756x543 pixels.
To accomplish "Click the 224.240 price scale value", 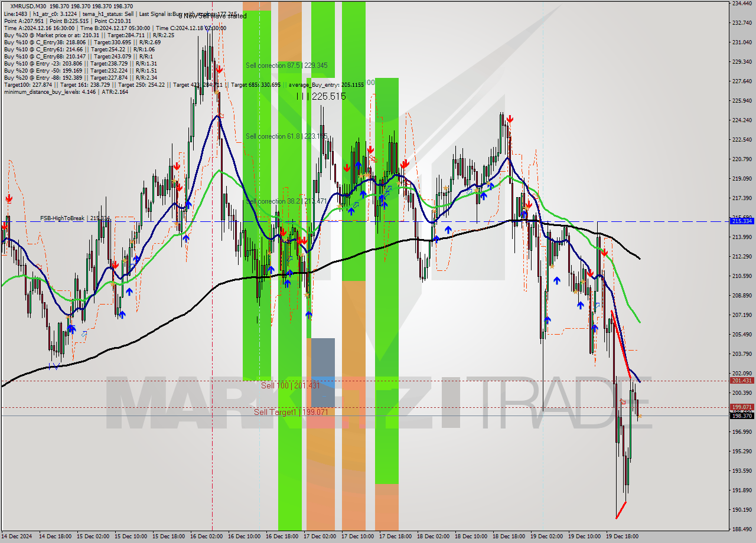I will (742, 120).
